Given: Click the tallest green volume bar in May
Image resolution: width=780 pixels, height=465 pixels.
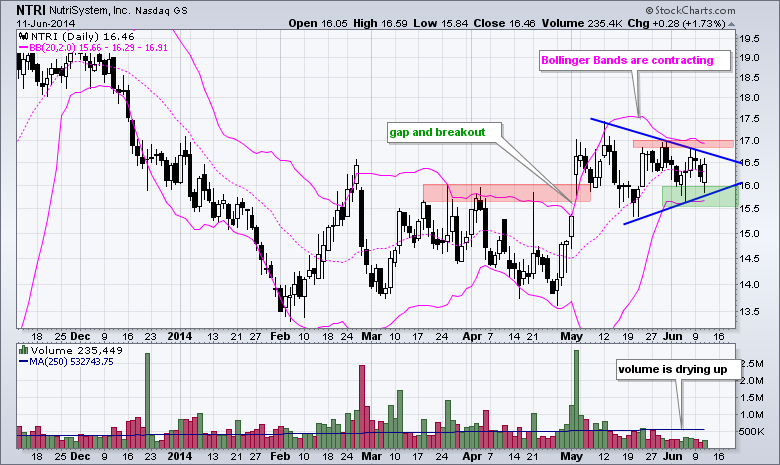Looking at the screenshot, I should 576,399.
